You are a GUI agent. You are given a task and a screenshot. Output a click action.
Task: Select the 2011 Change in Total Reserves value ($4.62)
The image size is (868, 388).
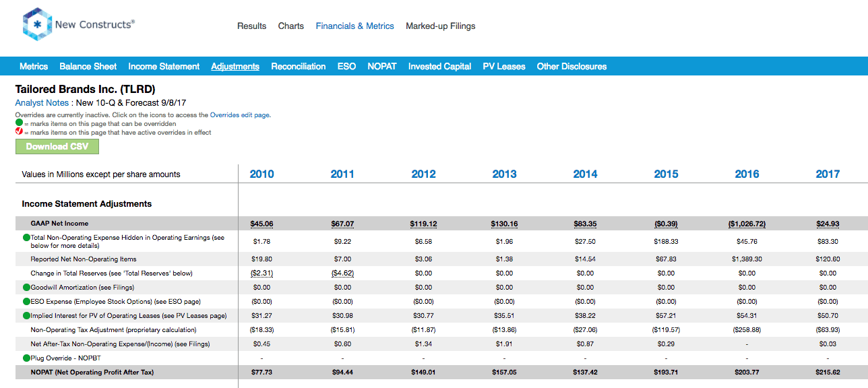[x=343, y=273]
